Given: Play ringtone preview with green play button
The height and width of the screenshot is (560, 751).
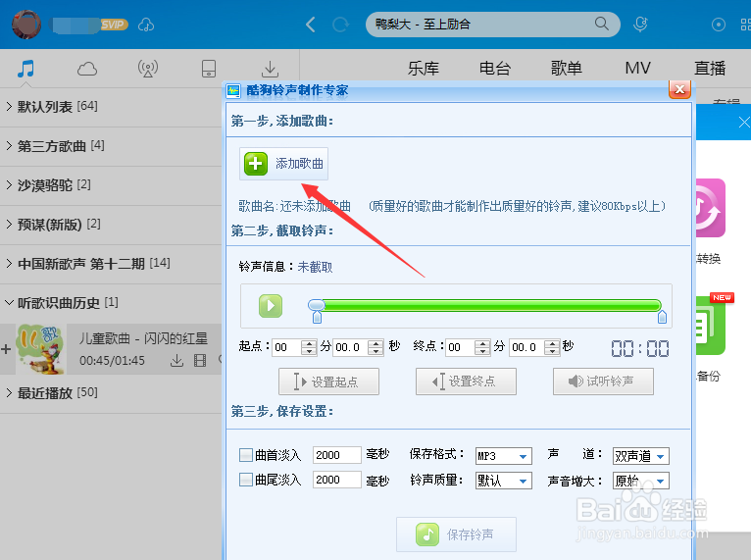Looking at the screenshot, I should (271, 306).
